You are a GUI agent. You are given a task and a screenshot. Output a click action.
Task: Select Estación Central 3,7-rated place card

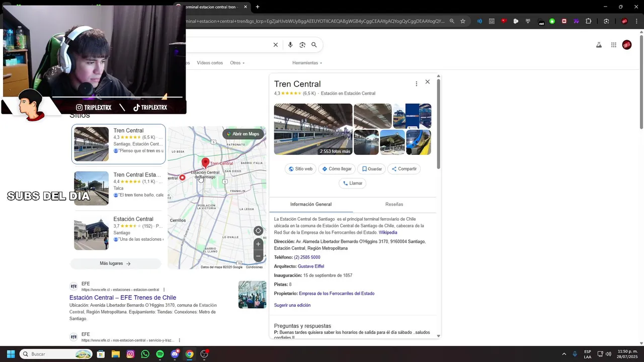click(x=119, y=233)
